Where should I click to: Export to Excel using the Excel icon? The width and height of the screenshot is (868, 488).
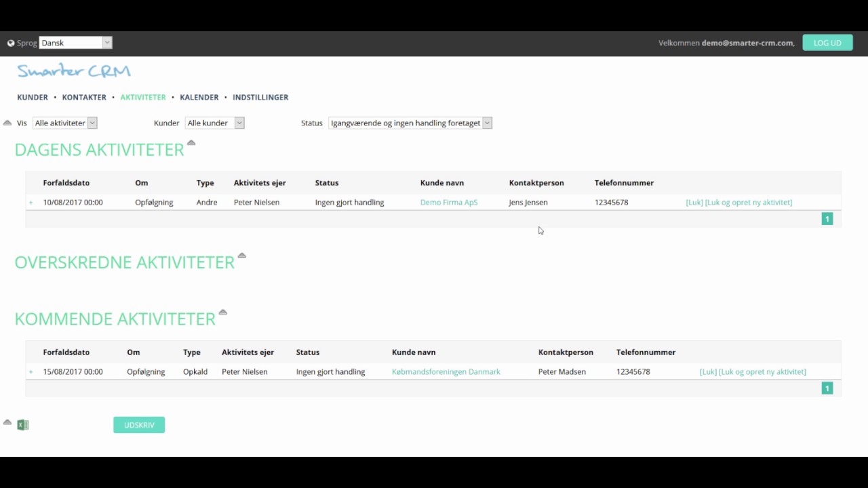[x=23, y=425]
